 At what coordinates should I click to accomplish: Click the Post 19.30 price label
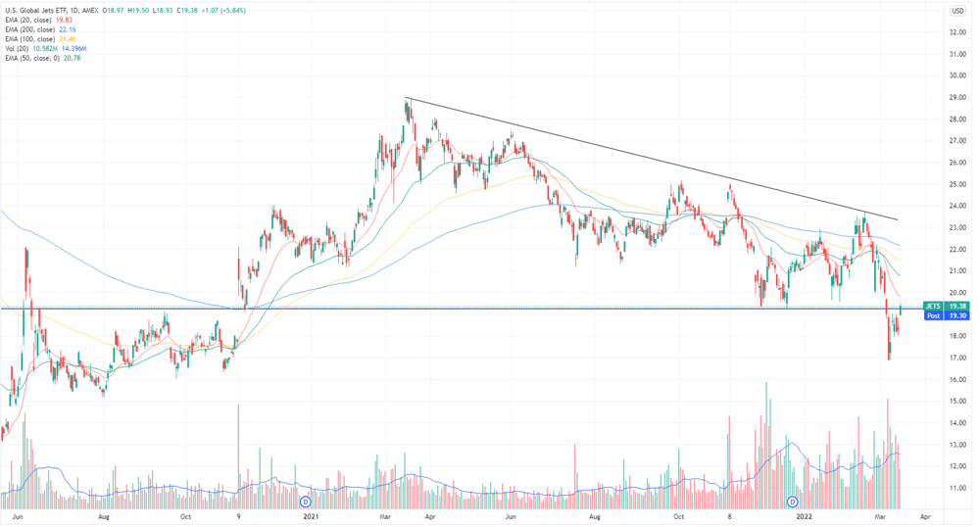[x=946, y=315]
